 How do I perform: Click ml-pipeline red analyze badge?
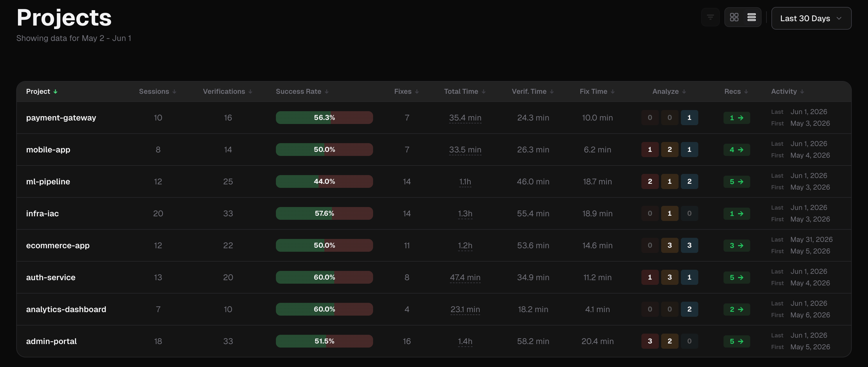650,181
